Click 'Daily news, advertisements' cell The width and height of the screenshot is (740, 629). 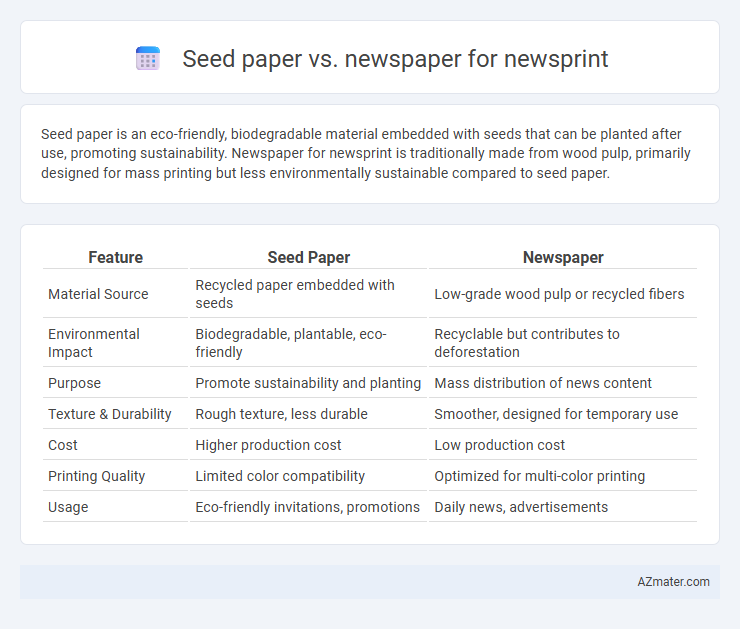(x=563, y=507)
